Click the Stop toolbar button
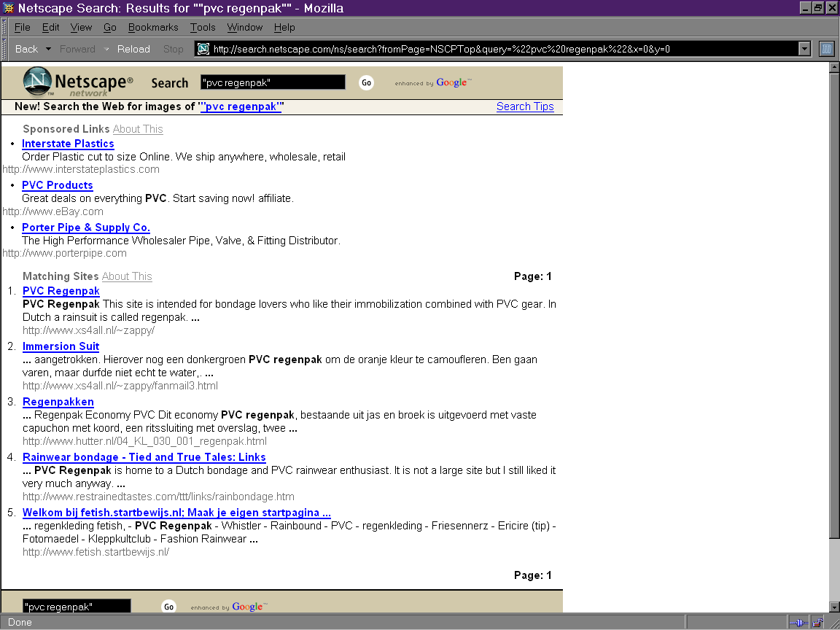Viewport: 840px width, 630px height. click(x=173, y=49)
